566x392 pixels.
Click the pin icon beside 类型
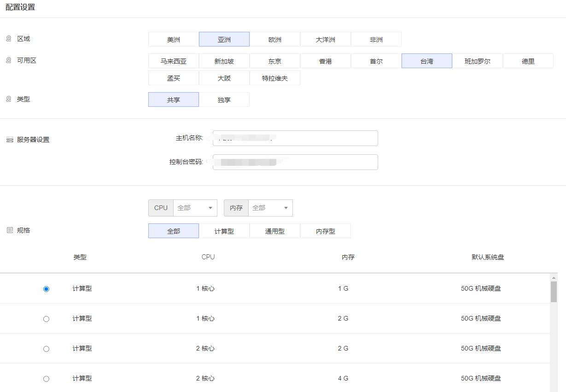9,99
